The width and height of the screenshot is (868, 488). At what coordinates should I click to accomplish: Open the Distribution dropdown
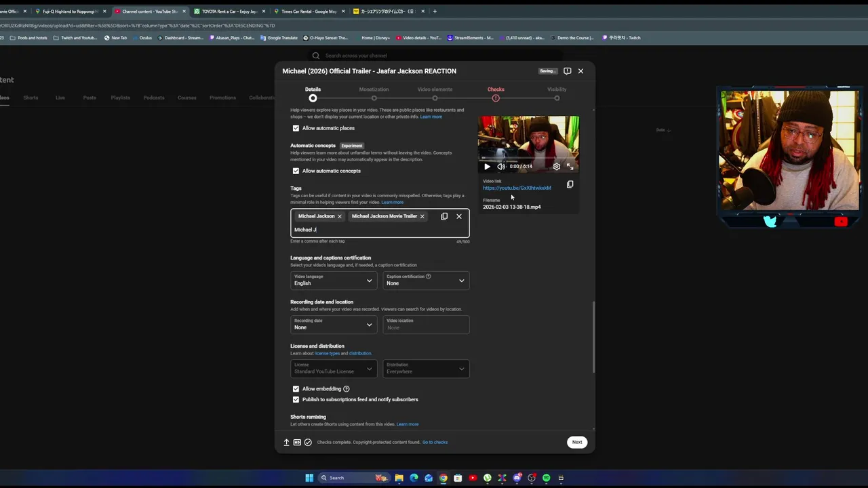tap(425, 369)
